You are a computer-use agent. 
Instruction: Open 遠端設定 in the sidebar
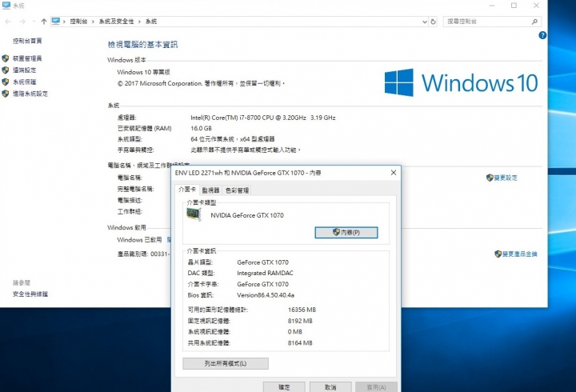click(x=24, y=70)
